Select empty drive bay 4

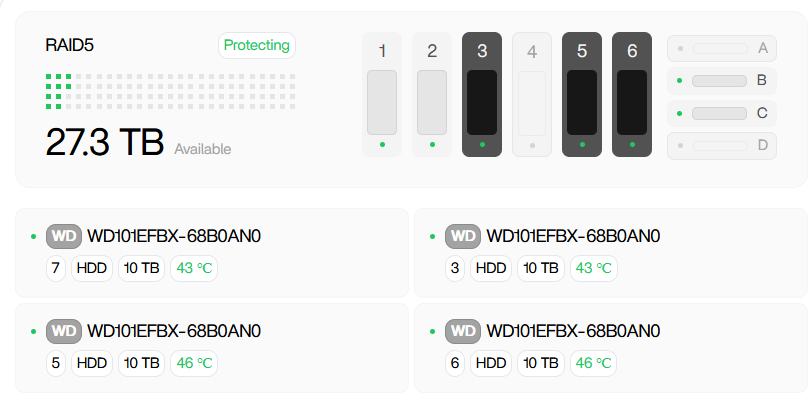532,95
